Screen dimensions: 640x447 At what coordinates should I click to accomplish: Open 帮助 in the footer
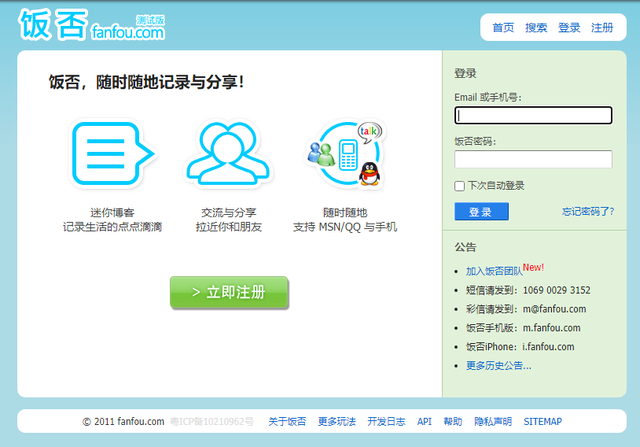(453, 422)
